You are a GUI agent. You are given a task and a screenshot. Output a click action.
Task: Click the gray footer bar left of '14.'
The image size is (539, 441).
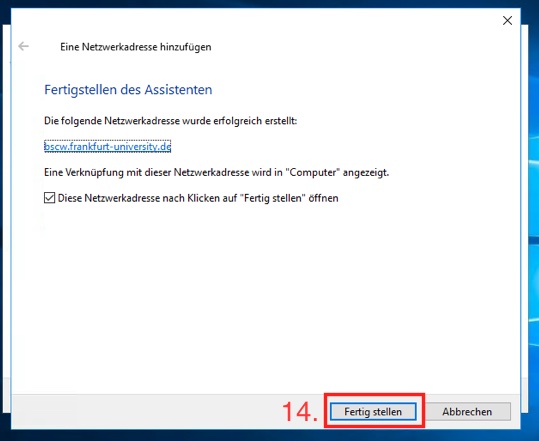144,411
